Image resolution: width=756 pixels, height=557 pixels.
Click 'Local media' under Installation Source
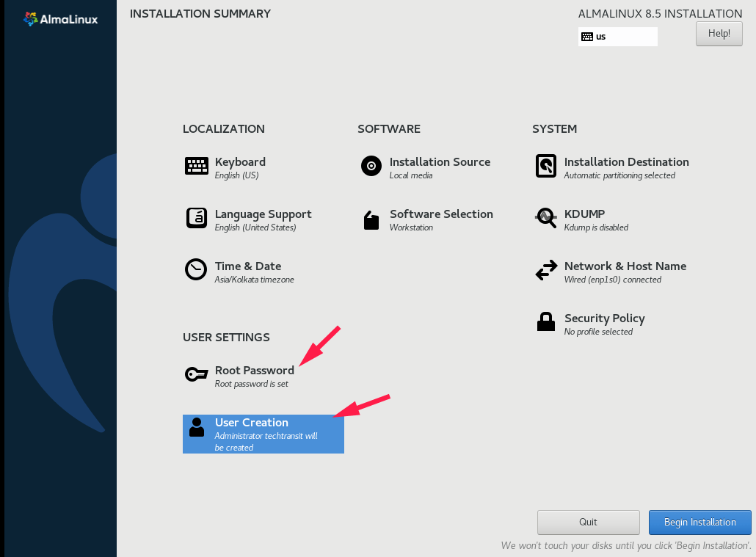pyautogui.click(x=411, y=175)
